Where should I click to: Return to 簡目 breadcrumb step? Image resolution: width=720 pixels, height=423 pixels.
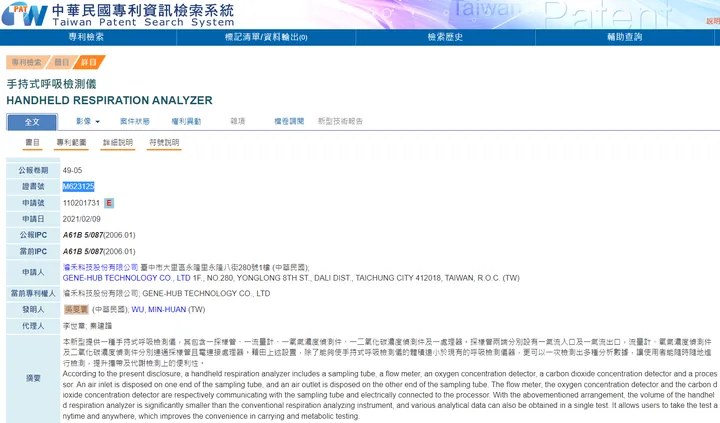pos(61,62)
